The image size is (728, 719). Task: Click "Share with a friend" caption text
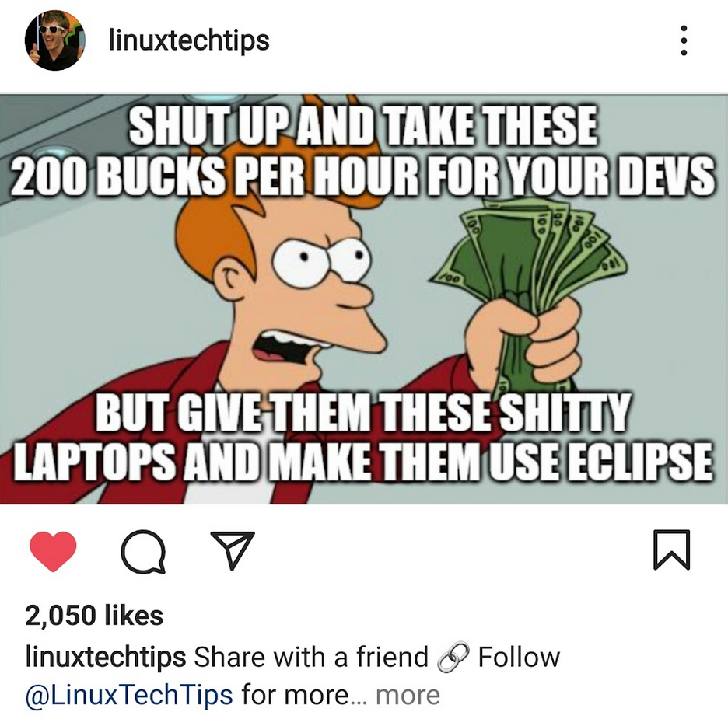point(310,657)
